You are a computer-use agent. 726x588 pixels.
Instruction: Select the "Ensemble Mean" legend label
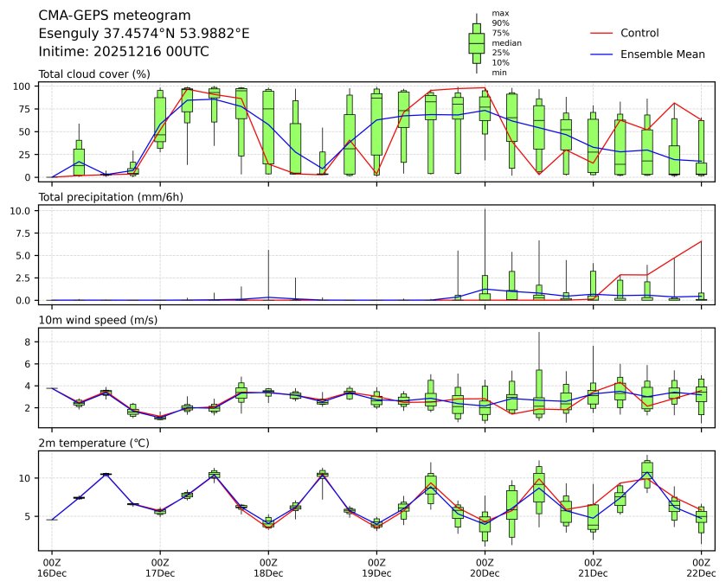[662, 54]
